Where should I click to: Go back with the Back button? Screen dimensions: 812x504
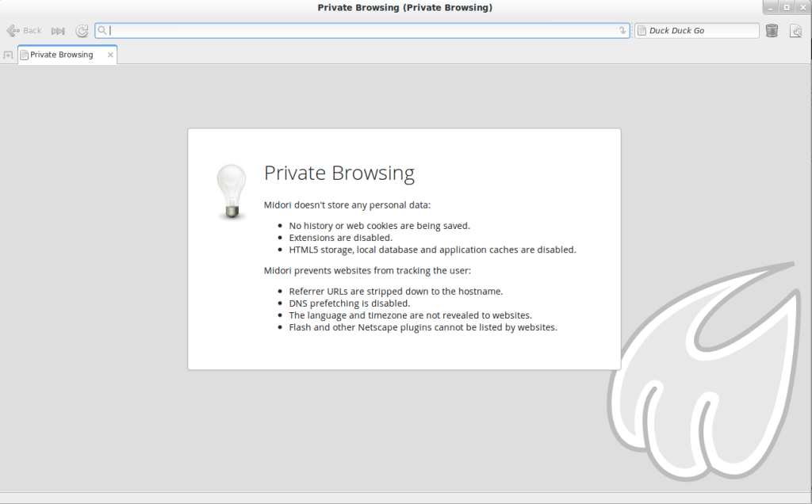[x=24, y=31]
